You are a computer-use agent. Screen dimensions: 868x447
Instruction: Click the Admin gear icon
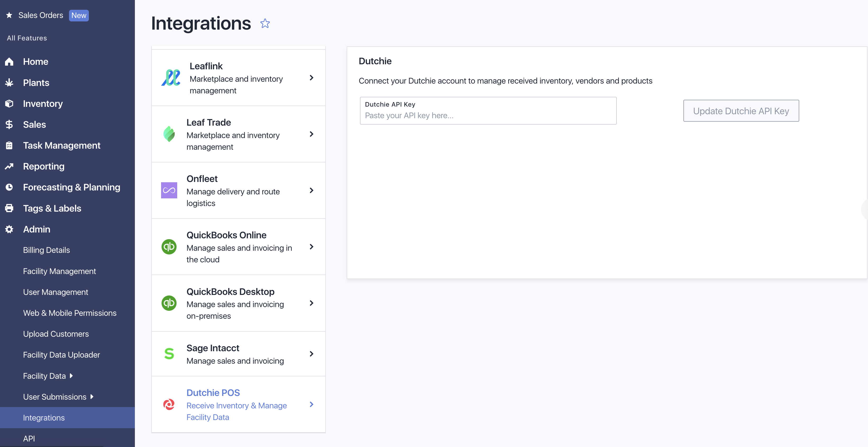click(x=10, y=229)
